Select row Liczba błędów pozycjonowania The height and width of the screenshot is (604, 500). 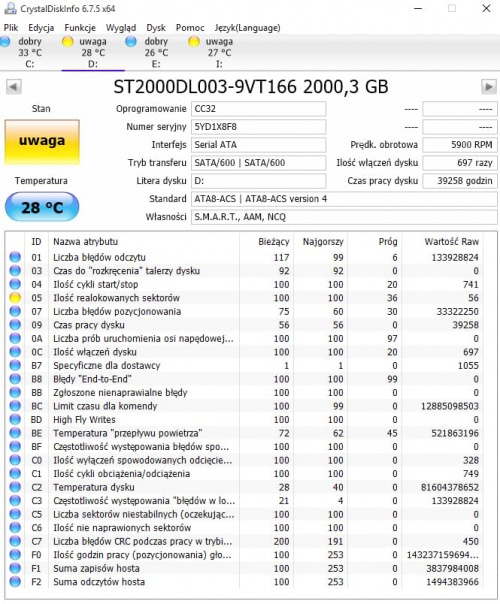click(245, 311)
